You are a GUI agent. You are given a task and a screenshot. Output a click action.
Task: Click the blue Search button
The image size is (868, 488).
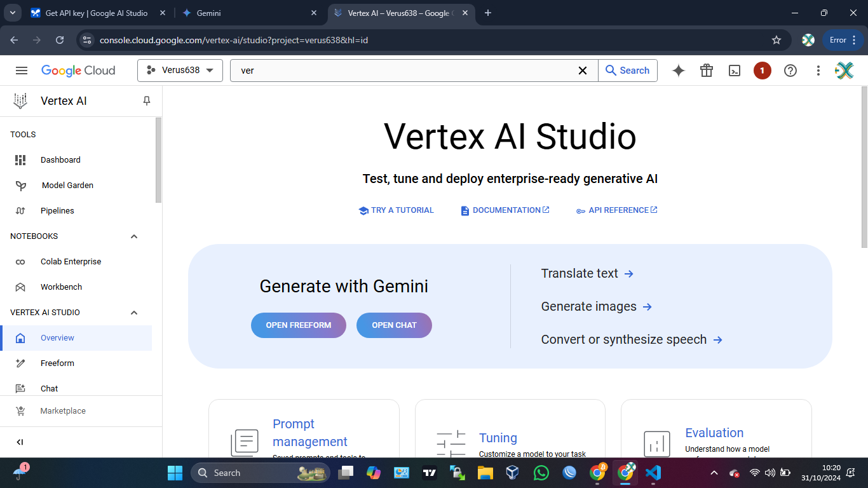tap(628, 71)
